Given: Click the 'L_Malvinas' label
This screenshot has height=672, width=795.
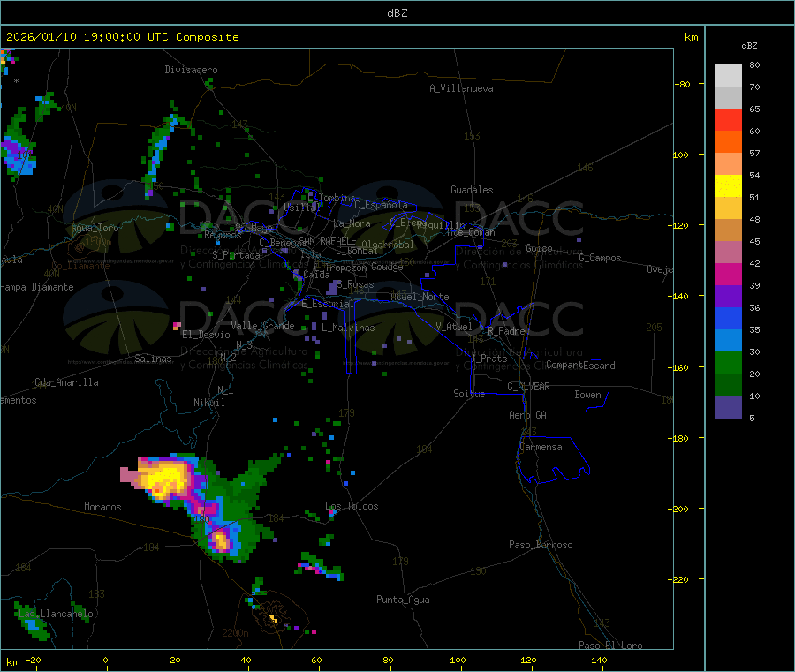Looking at the screenshot, I should tap(348, 328).
